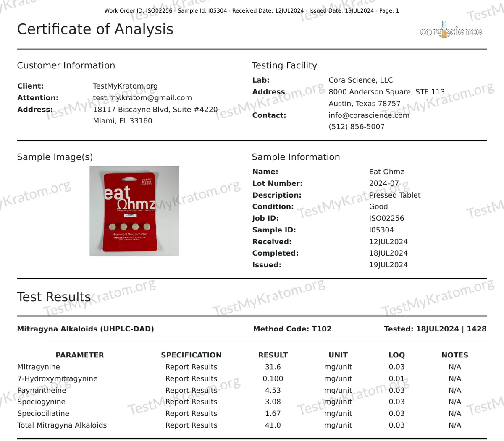Select the Speciogynine result 3.08
Image resolution: width=504 pixels, height=441 pixels.
(x=273, y=402)
